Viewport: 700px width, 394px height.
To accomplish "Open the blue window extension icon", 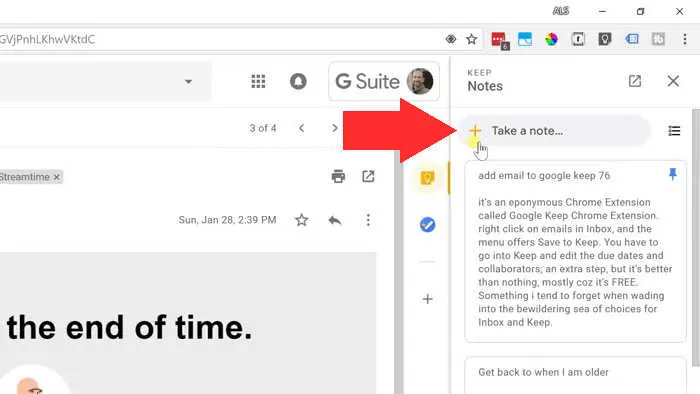I will click(525, 39).
